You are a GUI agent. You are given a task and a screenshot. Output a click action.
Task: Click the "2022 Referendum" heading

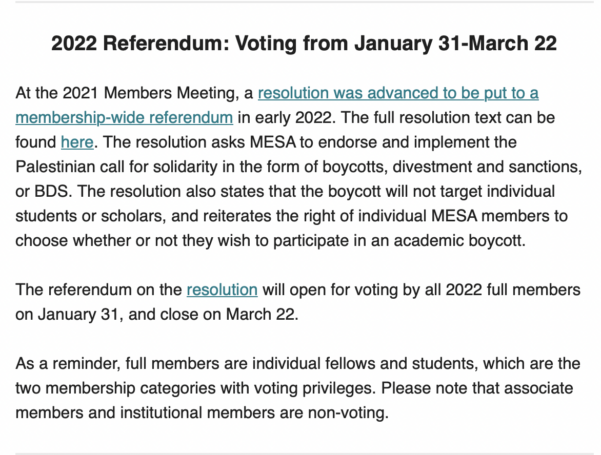[x=140, y=43]
